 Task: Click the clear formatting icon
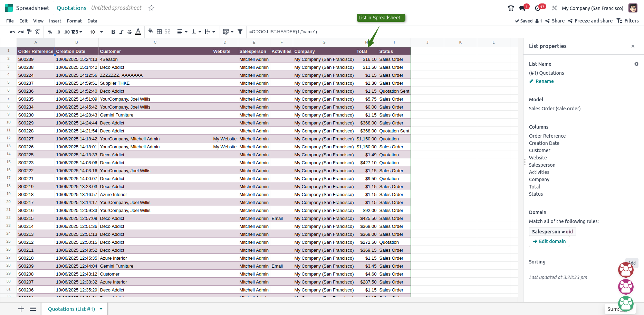[37, 32]
